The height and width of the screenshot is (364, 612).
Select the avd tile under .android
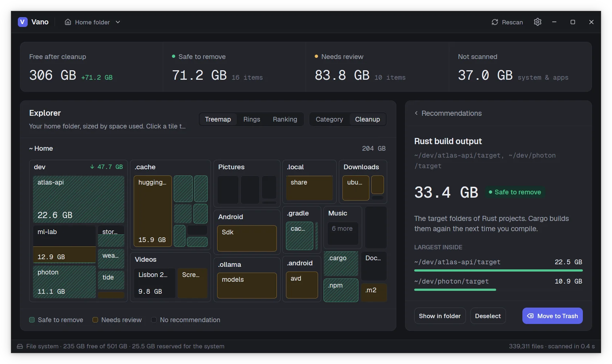(x=302, y=285)
